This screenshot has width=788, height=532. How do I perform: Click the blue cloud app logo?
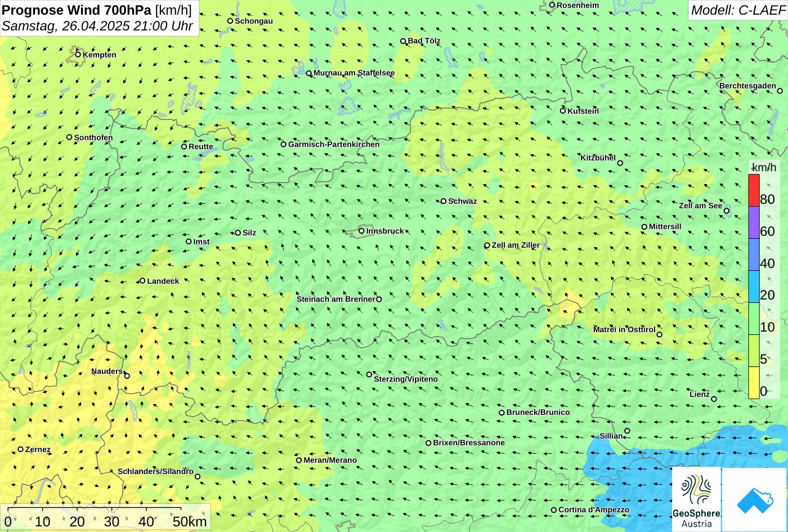pos(754,499)
